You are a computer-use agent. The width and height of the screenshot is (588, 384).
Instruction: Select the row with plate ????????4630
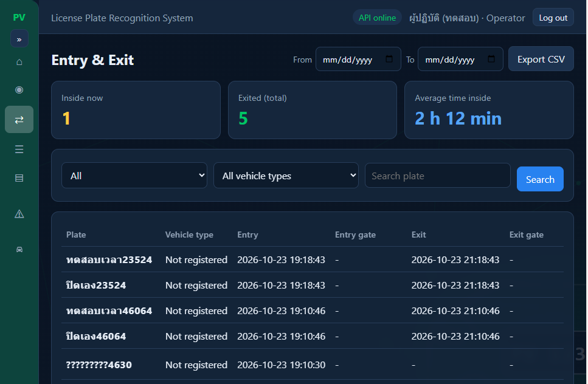click(313, 365)
